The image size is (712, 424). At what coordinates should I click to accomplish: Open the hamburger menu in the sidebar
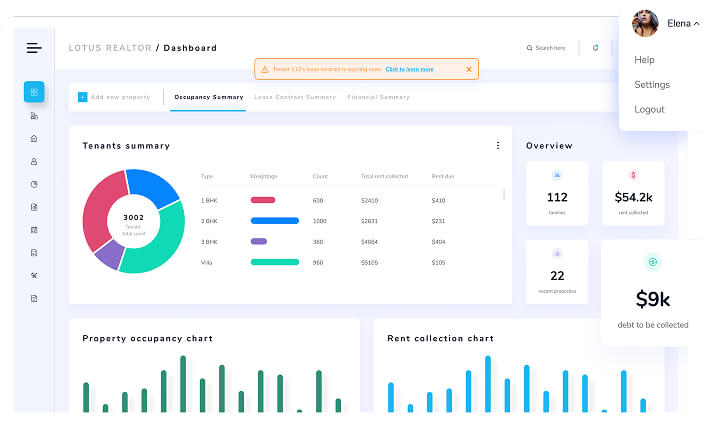[34, 48]
